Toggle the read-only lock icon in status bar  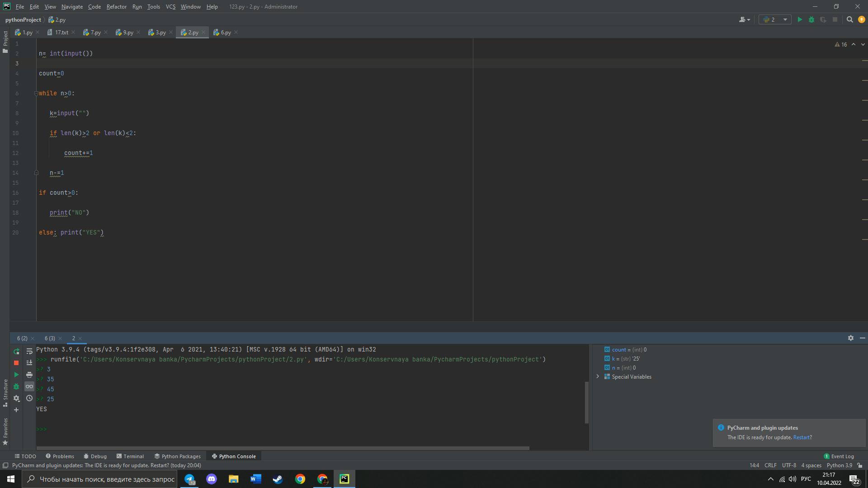click(860, 465)
